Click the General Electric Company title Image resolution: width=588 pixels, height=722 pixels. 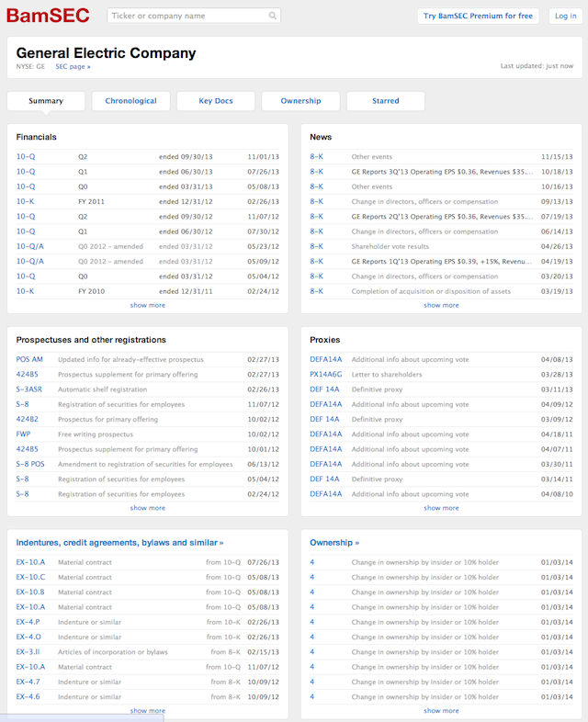tap(106, 53)
